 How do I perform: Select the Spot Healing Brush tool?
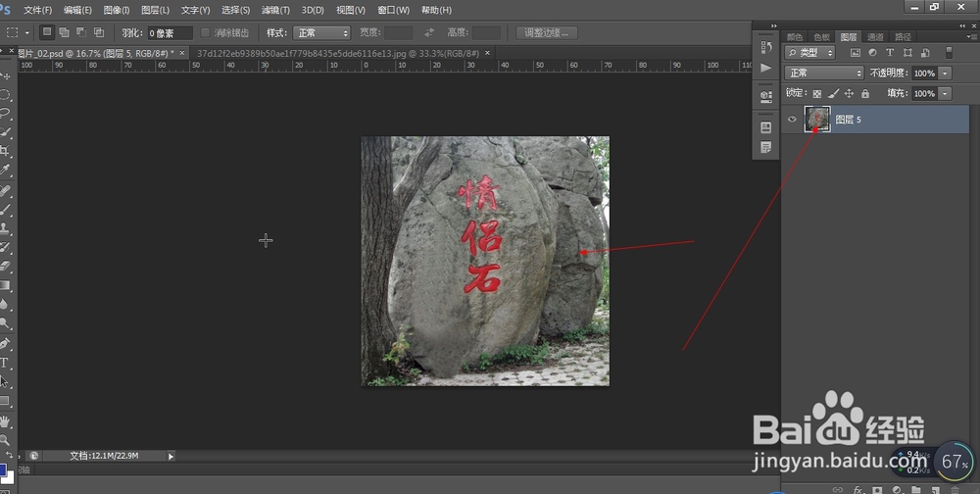coord(5,191)
